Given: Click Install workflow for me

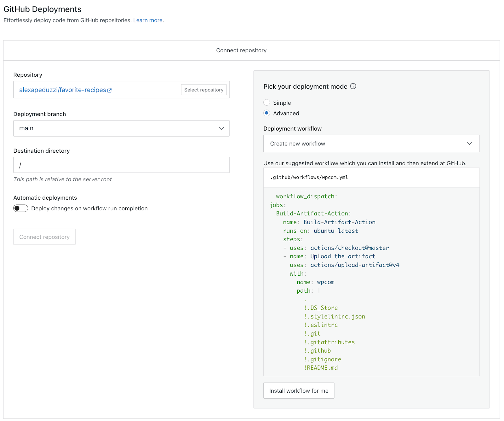Looking at the screenshot, I should (x=299, y=391).
